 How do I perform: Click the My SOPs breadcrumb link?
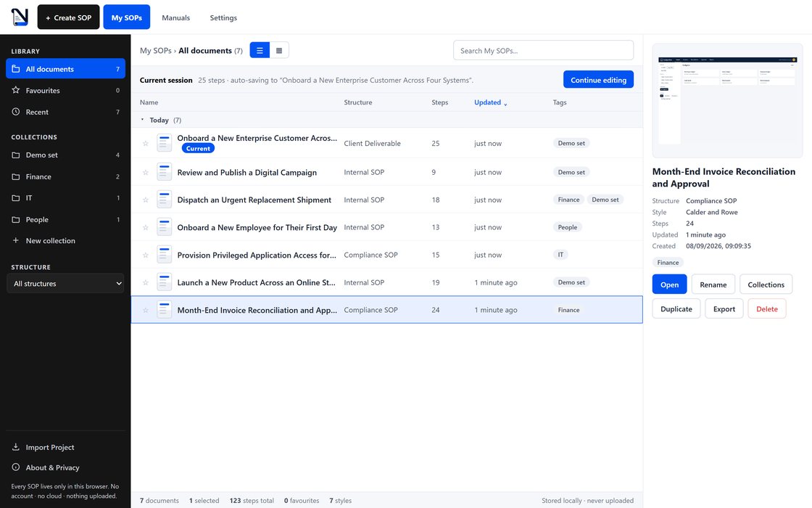(155, 50)
